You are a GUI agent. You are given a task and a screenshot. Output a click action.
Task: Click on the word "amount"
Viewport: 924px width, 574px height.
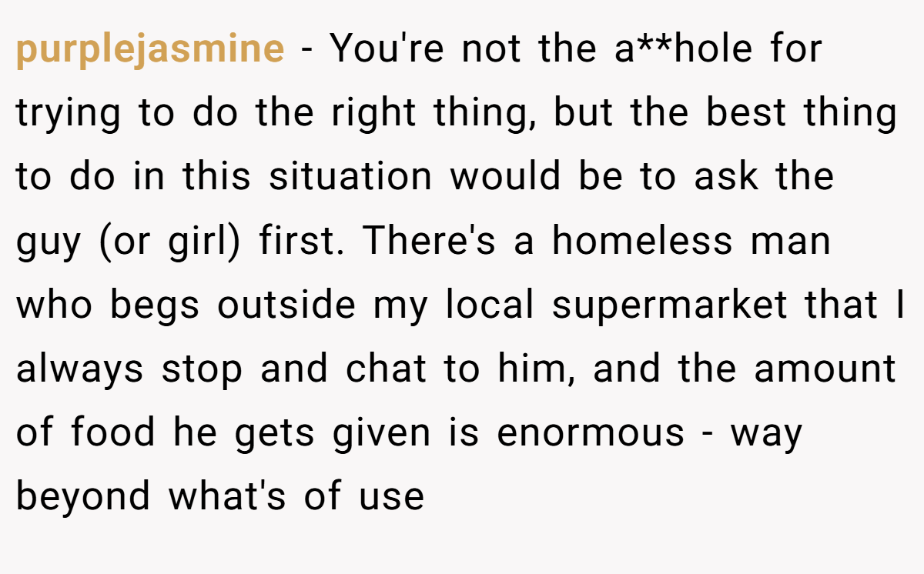point(825,370)
